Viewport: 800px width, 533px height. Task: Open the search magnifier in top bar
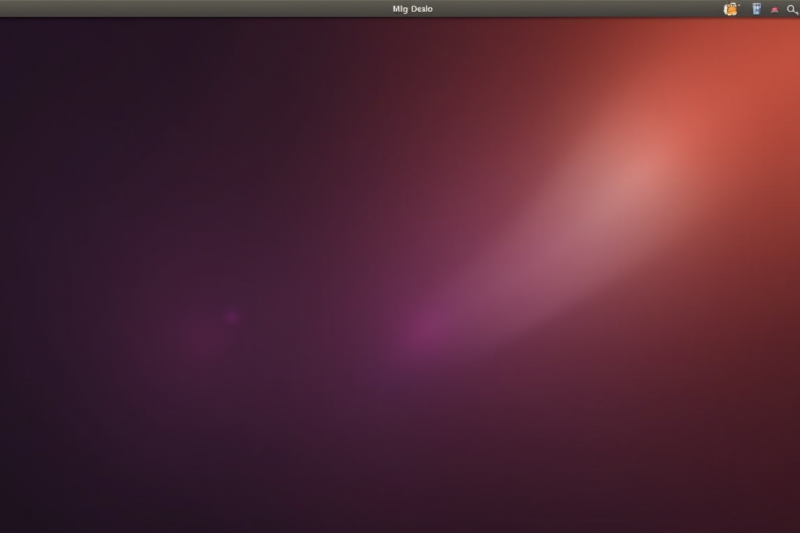pyautogui.click(x=792, y=10)
